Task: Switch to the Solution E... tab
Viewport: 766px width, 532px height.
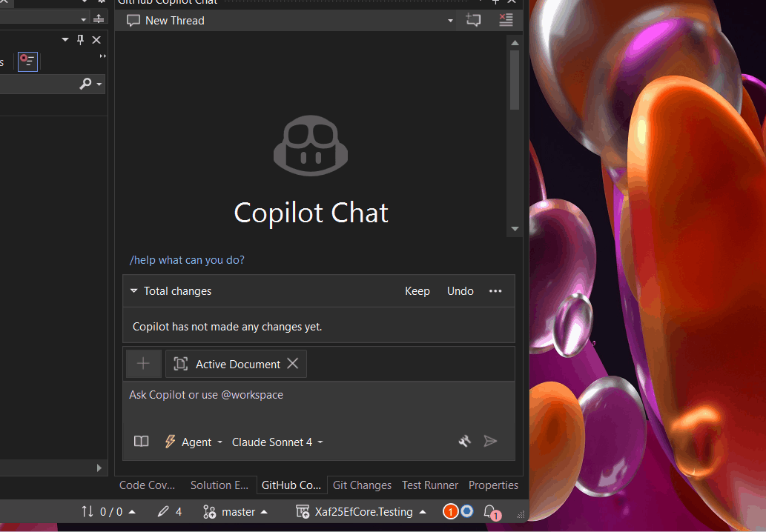Action: (219, 485)
